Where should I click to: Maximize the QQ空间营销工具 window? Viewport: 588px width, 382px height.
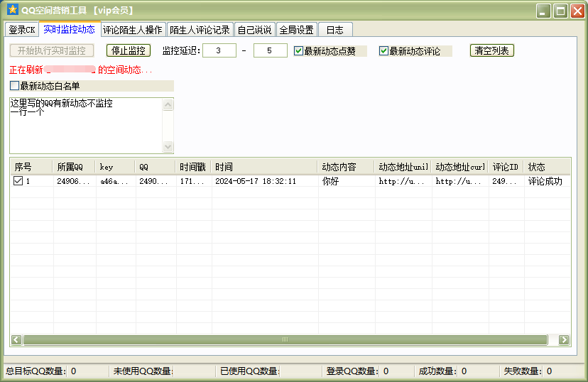tap(560, 11)
